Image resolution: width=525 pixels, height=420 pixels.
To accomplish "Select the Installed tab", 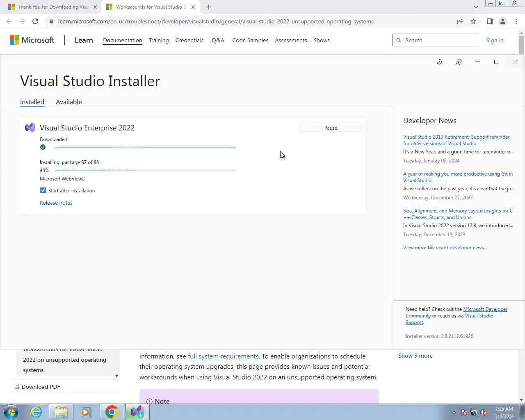I will 32,102.
